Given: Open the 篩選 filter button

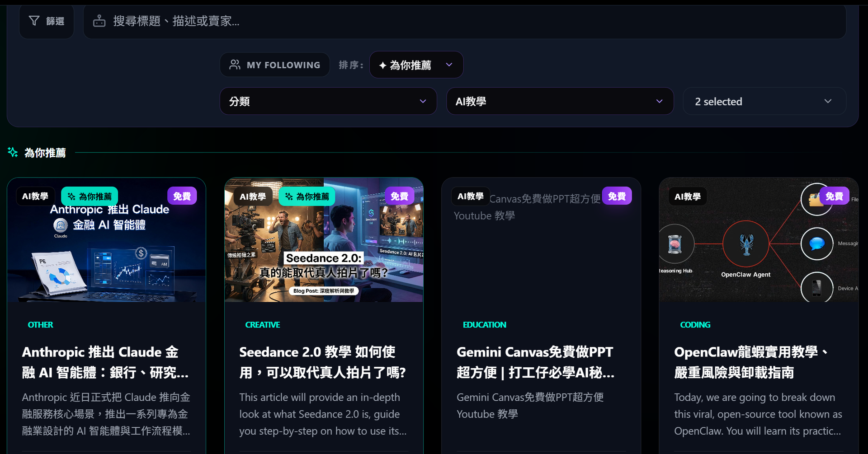Looking at the screenshot, I should click(47, 21).
